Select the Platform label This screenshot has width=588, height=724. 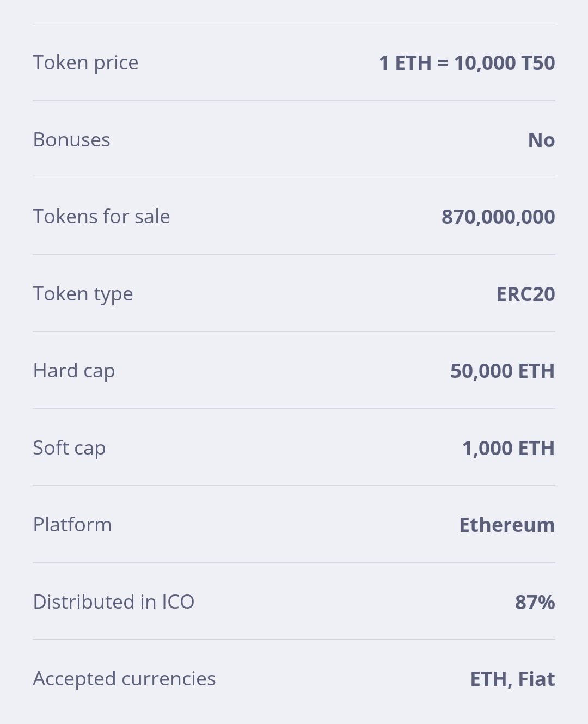(x=72, y=525)
